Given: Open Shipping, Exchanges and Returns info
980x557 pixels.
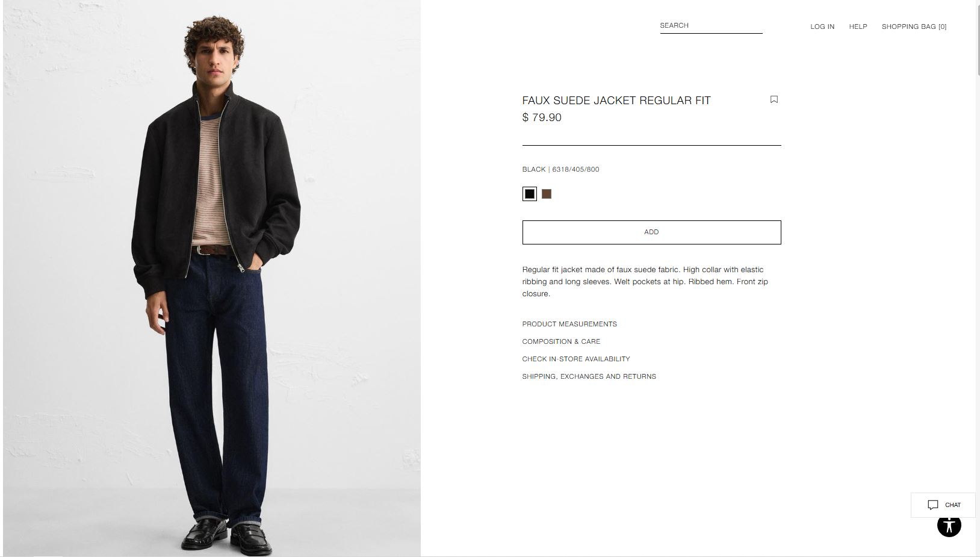Looking at the screenshot, I should coord(589,376).
